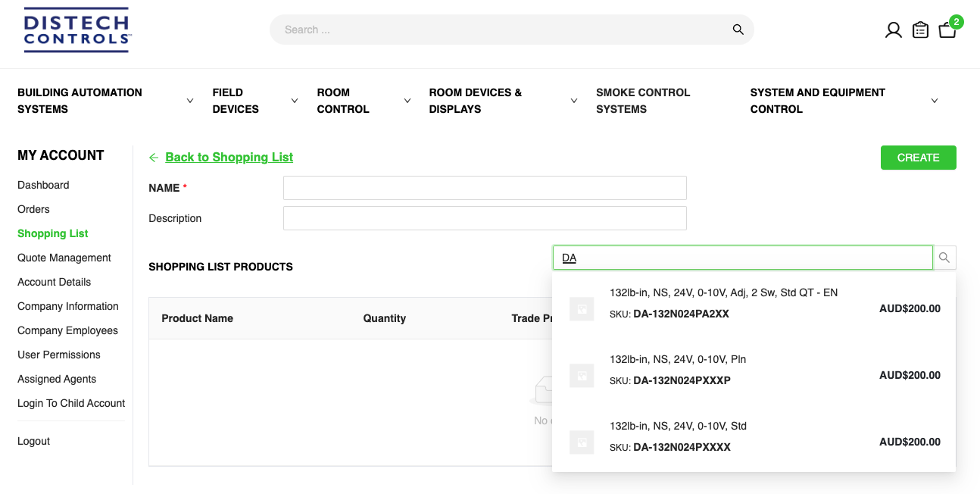980x494 pixels.
Task: Open the user account profile icon
Action: [894, 30]
